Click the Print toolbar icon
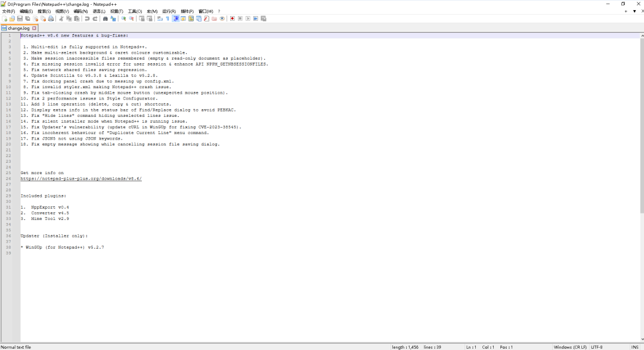Image resolution: width=644 pixels, height=350 pixels. tap(51, 18)
